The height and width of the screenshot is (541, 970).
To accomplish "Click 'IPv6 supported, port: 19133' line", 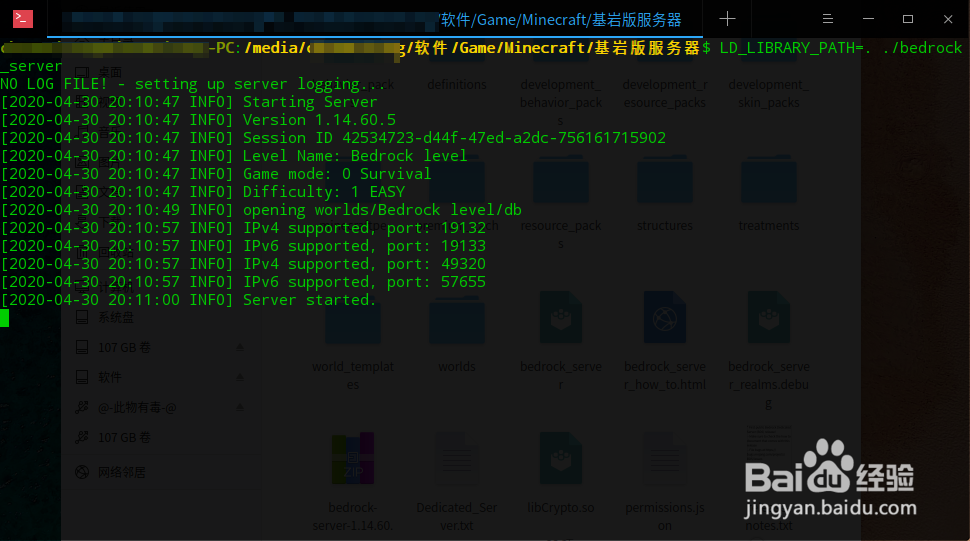I will tap(243, 245).
